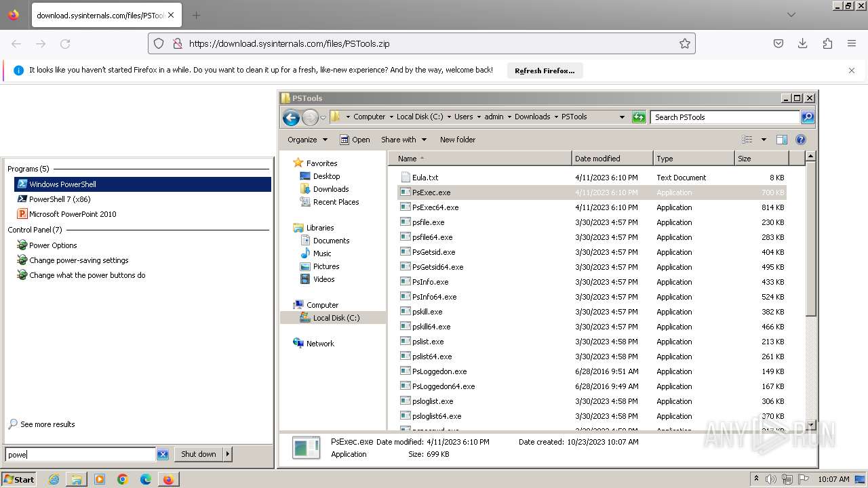The height and width of the screenshot is (488, 868).
Task: Sort by the Type column header
Action: pos(694,159)
